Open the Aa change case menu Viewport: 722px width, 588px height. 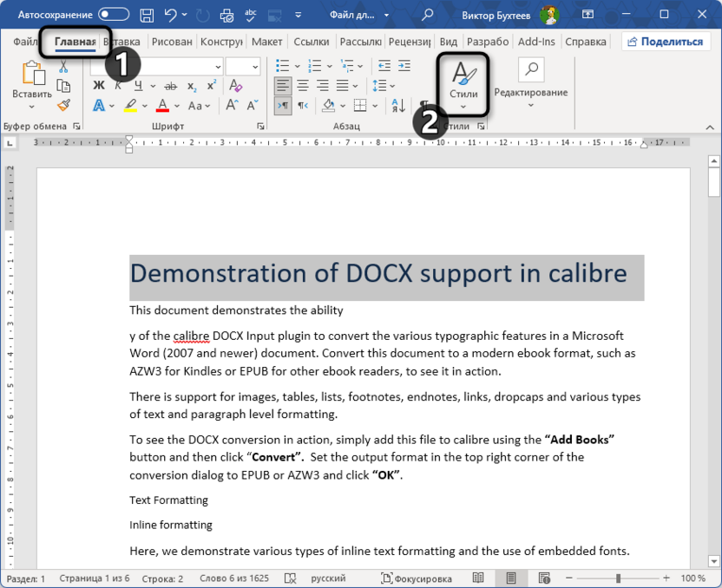(x=199, y=106)
